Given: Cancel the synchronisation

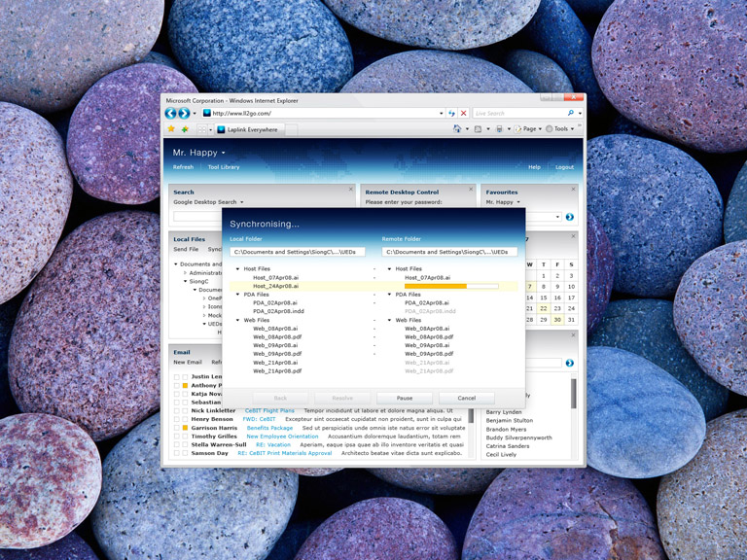Looking at the screenshot, I should [466, 398].
